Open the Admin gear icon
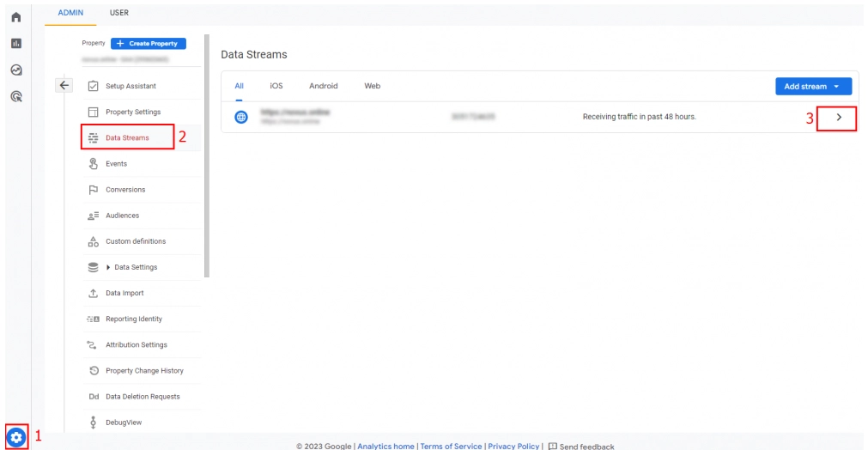 click(16, 437)
